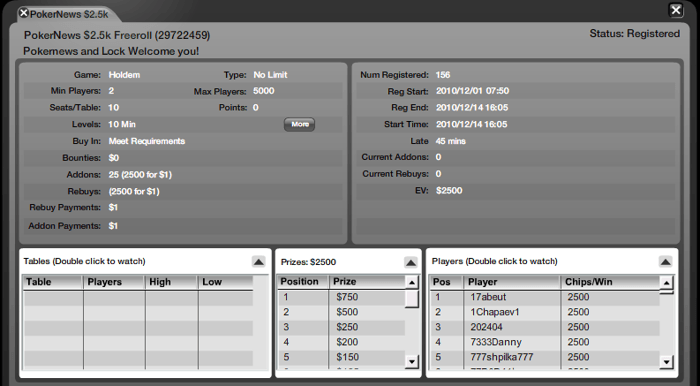Image resolution: width=700 pixels, height=386 pixels.
Task: Click the Prize column header
Action: (x=367, y=282)
